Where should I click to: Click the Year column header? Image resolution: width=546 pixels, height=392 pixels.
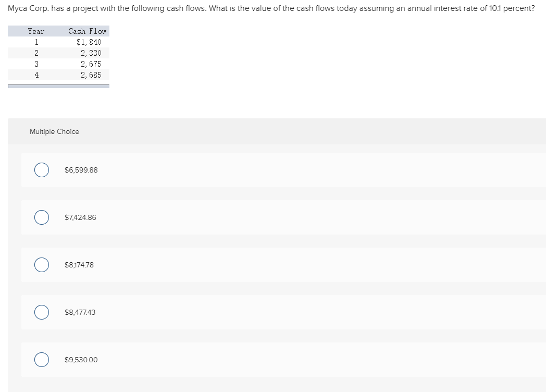[36, 31]
